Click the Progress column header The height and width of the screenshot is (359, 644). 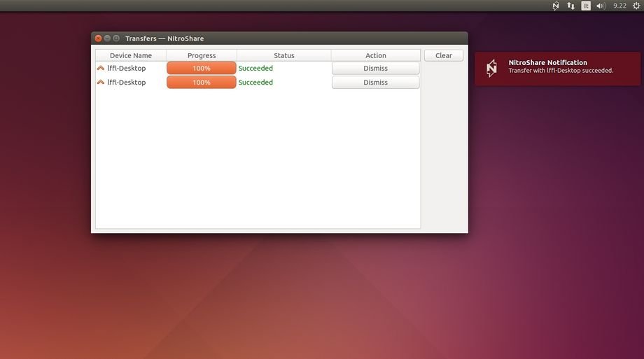coord(202,55)
